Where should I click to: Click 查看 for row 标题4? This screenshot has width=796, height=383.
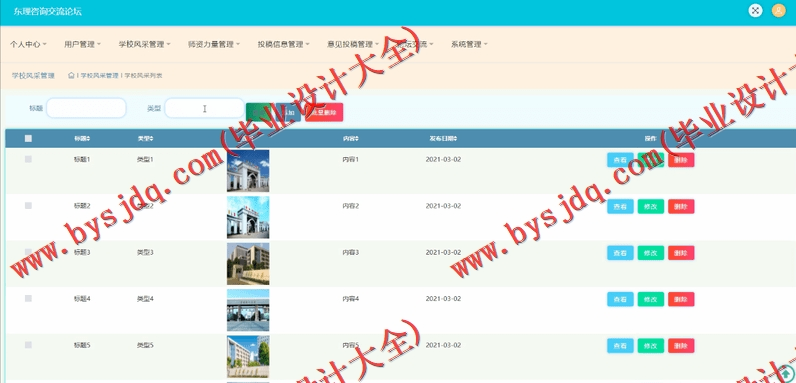pos(620,299)
